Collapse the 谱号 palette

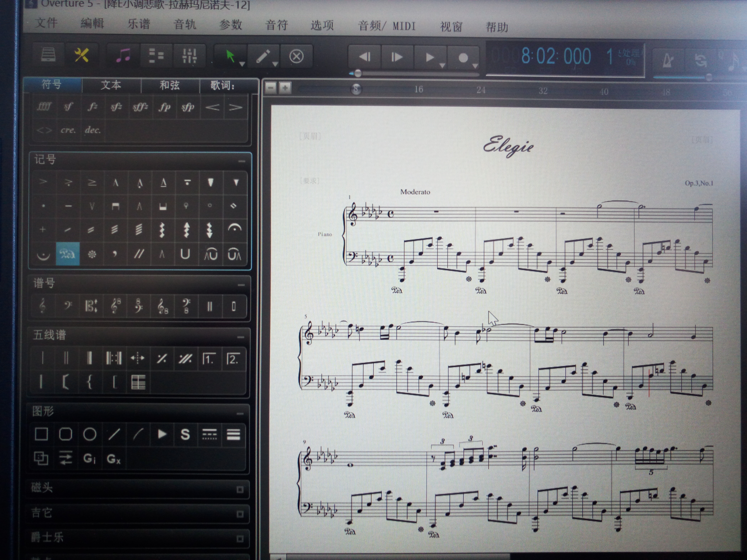(241, 285)
